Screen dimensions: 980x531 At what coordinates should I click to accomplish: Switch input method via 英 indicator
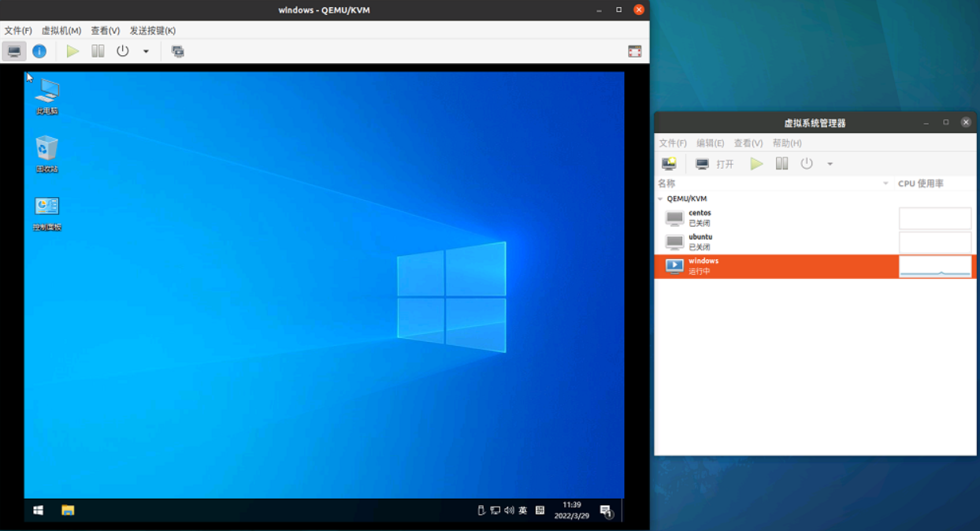pos(522,510)
